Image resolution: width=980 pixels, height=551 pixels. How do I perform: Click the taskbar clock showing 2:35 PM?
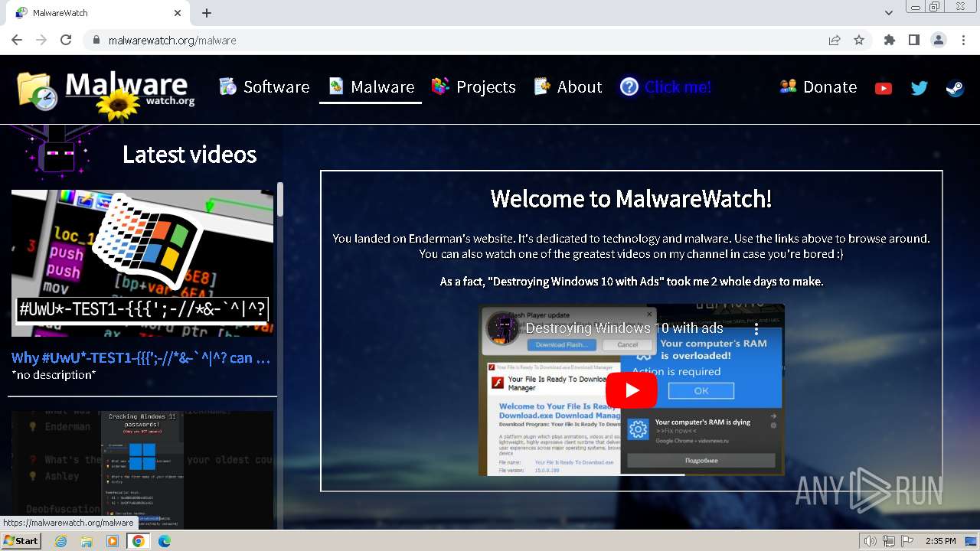point(940,541)
